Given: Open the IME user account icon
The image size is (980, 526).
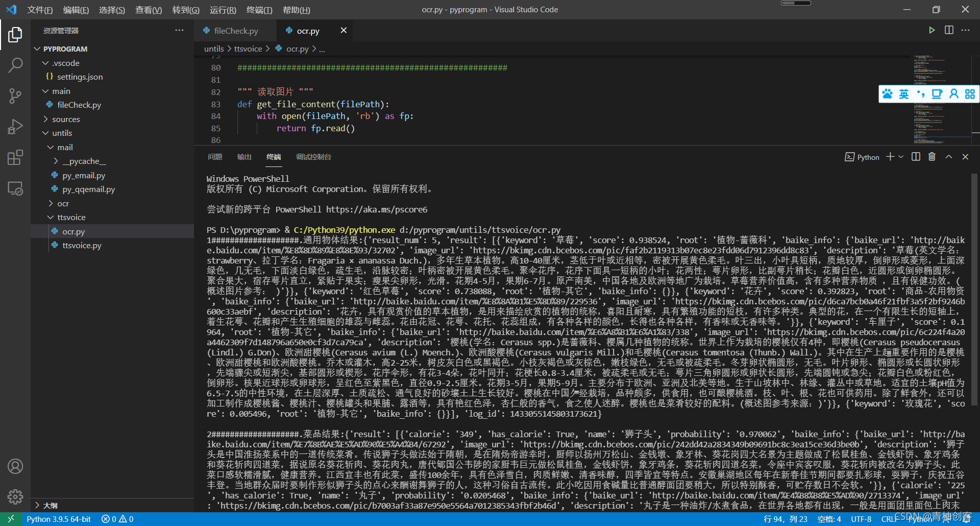Looking at the screenshot, I should 953,94.
